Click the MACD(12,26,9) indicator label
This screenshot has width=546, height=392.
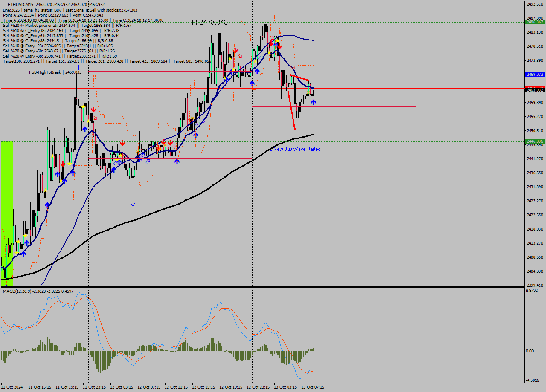(38, 291)
